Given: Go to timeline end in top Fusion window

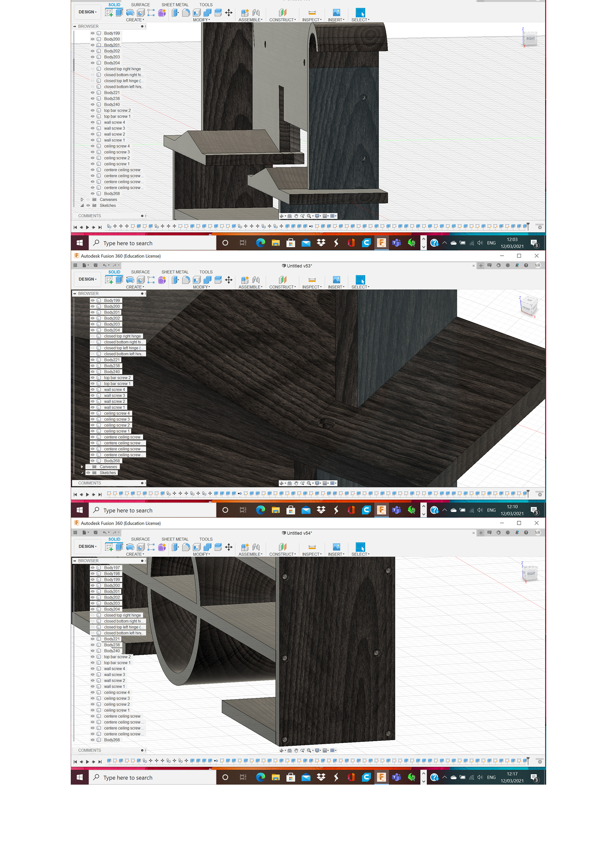Looking at the screenshot, I should (100, 227).
